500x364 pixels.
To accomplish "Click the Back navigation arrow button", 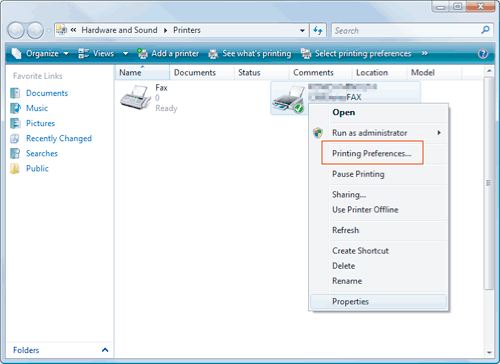I will click(x=16, y=30).
